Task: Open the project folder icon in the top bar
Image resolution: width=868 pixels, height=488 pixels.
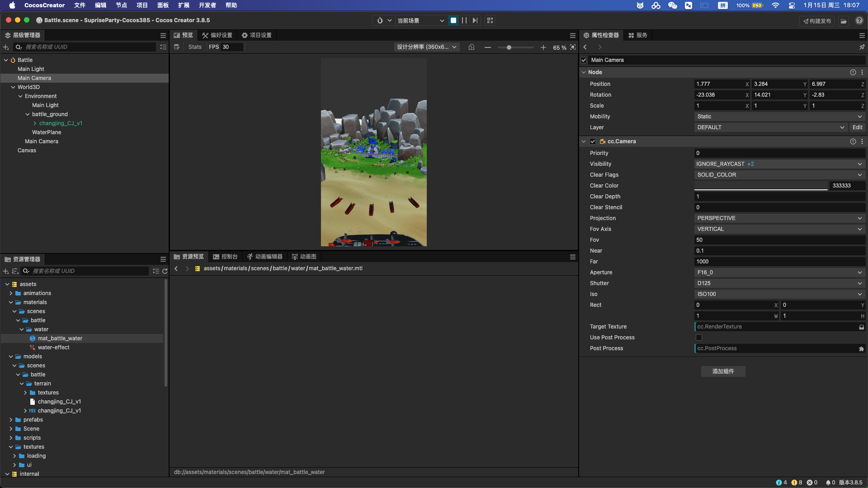Action: point(844,21)
